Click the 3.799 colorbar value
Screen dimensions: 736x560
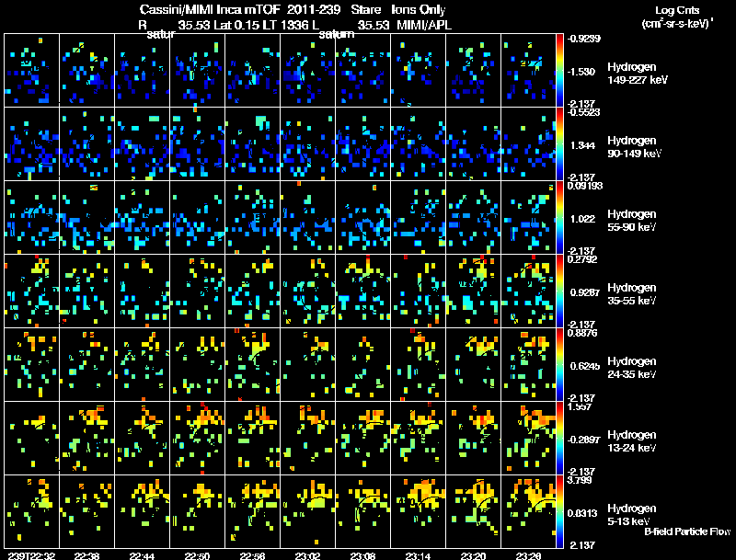[580, 480]
